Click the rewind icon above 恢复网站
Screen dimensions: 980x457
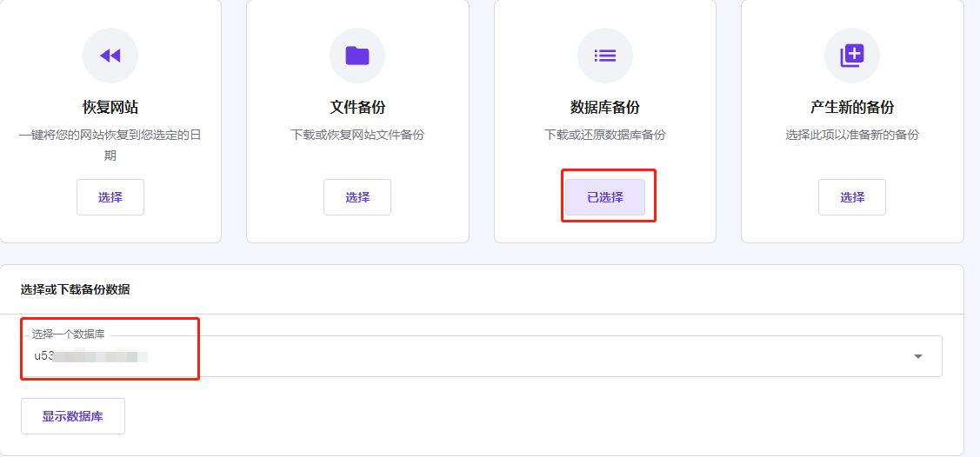click(110, 56)
